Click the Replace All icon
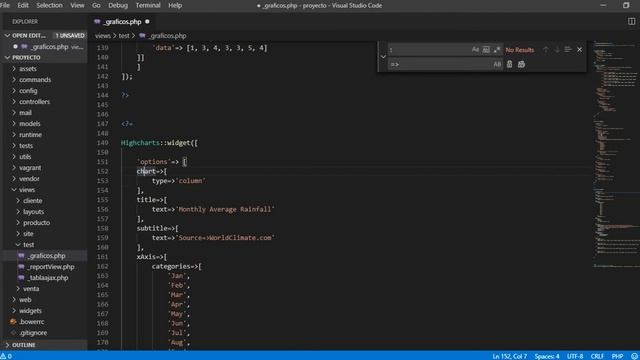The height and width of the screenshot is (360, 640). pos(521,64)
